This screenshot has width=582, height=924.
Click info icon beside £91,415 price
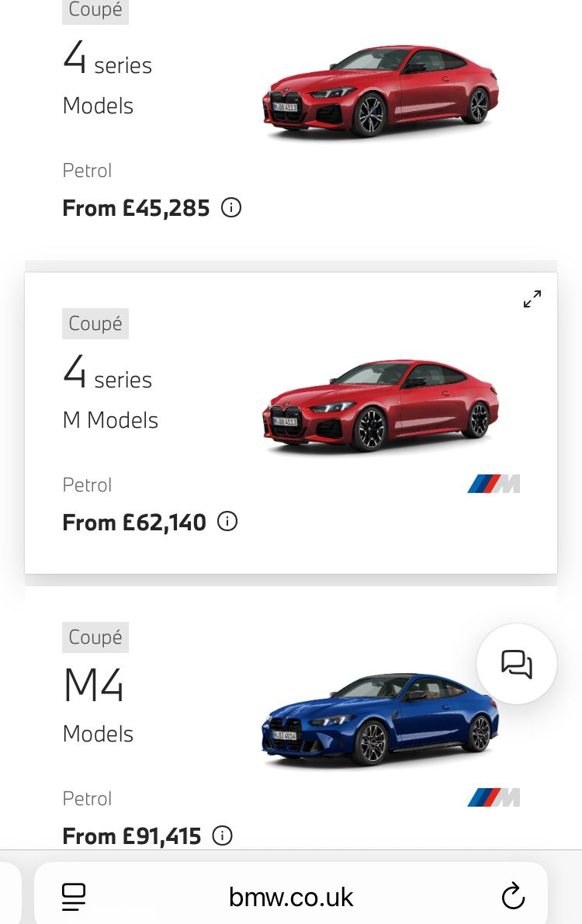coord(223,835)
